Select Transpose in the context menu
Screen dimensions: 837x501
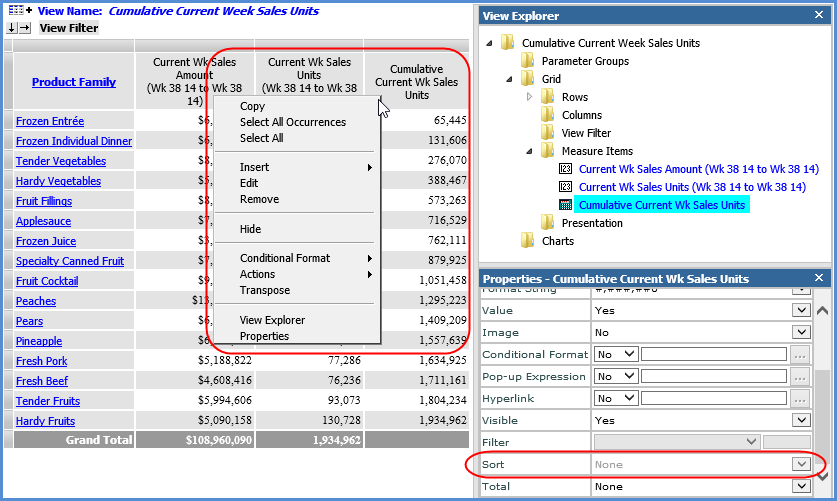click(x=264, y=290)
